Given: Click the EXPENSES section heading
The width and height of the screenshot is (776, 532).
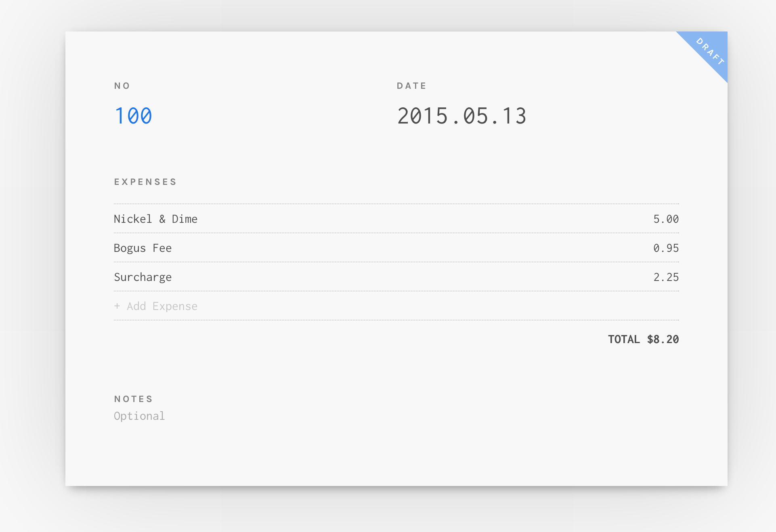Looking at the screenshot, I should (x=145, y=182).
